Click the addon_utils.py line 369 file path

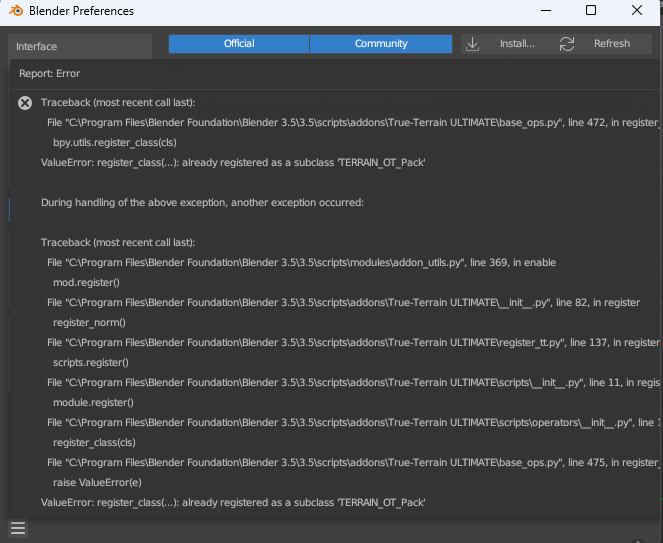click(301, 263)
